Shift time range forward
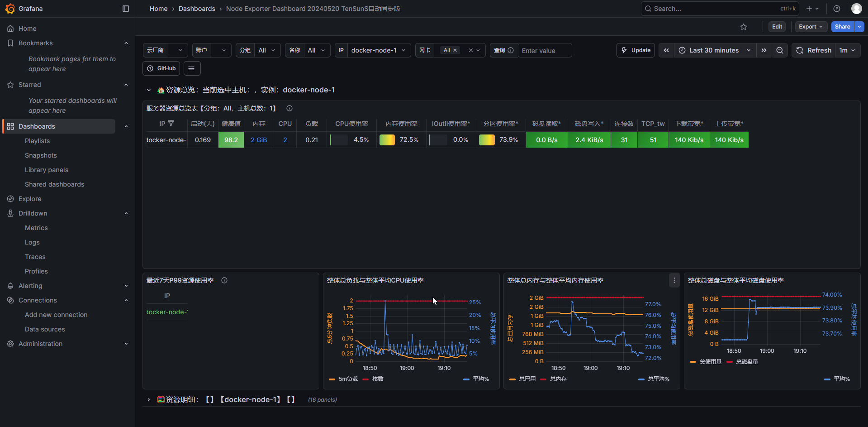The image size is (868, 427). point(764,50)
